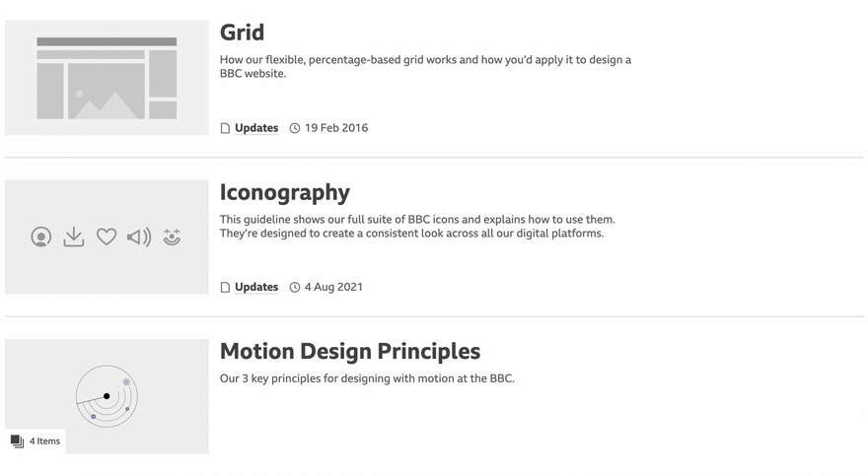
Task: Click the clock icon next to 19 Feb 2016
Action: (294, 128)
